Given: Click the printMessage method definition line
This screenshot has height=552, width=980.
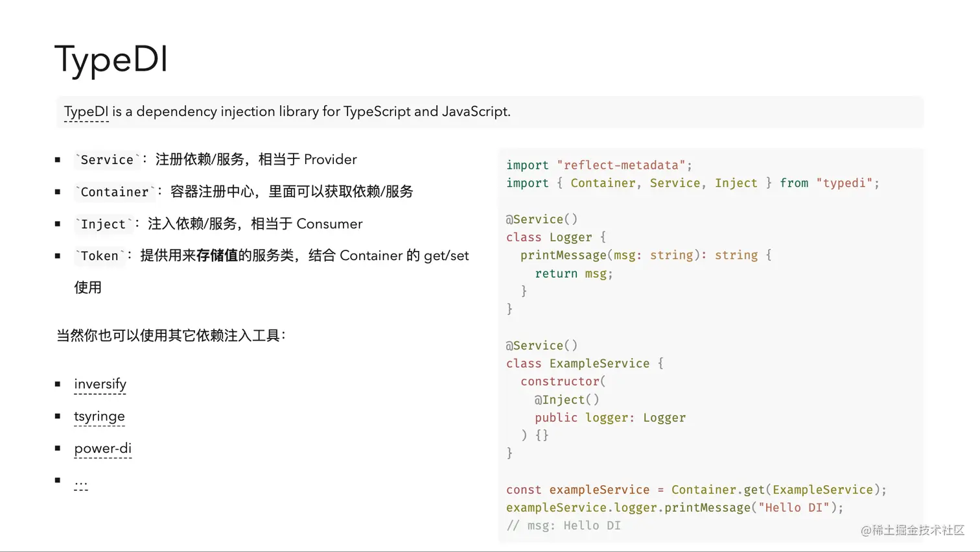Looking at the screenshot, I should (x=646, y=255).
